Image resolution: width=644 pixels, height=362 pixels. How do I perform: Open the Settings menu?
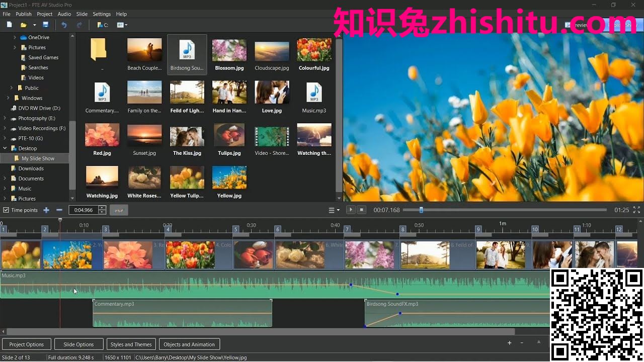tap(102, 14)
